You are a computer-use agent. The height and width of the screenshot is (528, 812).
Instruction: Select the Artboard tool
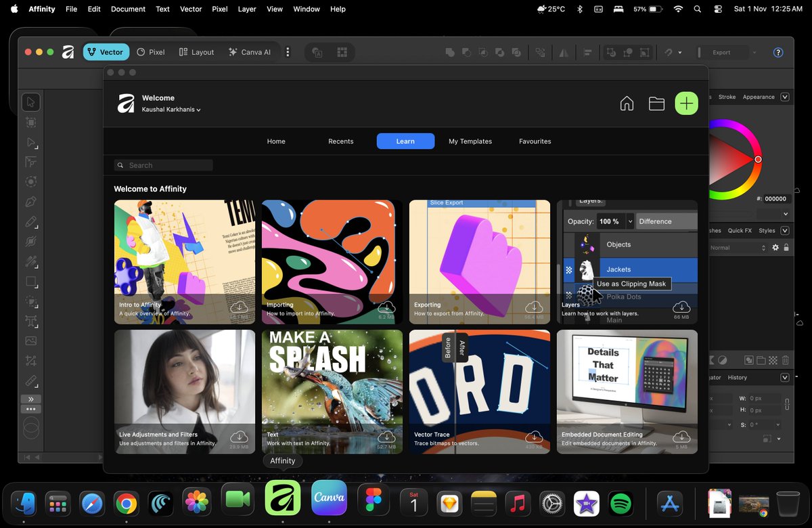(x=30, y=123)
